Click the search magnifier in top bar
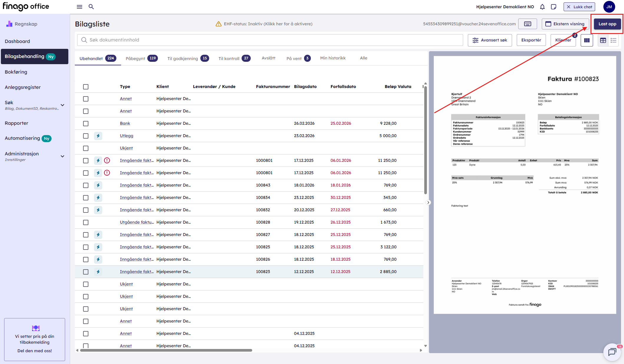 91,7
